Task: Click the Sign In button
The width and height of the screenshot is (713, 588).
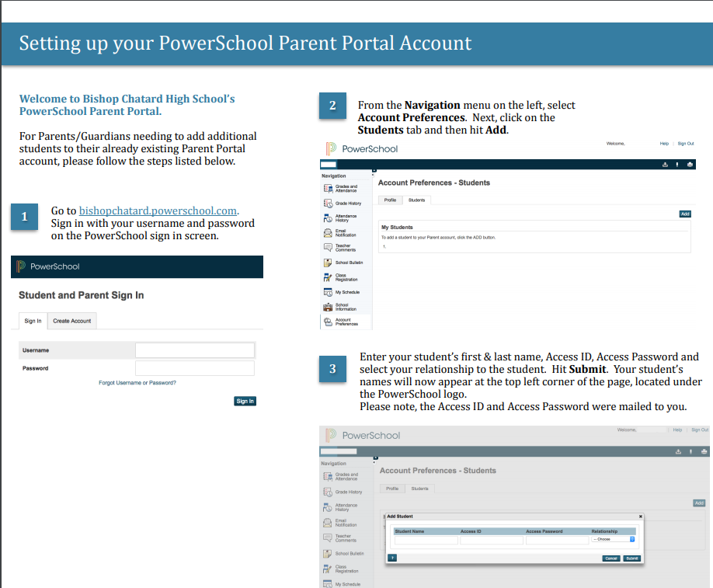Action: coord(245,401)
